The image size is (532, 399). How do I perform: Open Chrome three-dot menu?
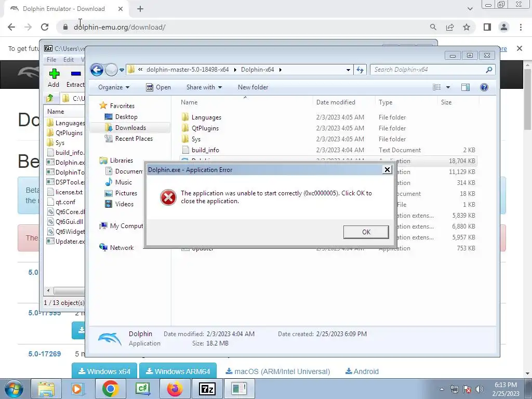pos(521,27)
